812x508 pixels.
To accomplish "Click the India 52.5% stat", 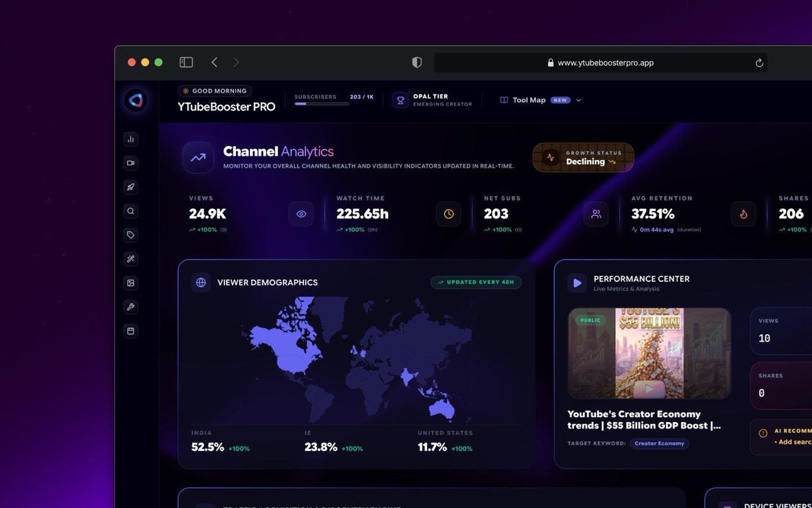I will [220, 442].
